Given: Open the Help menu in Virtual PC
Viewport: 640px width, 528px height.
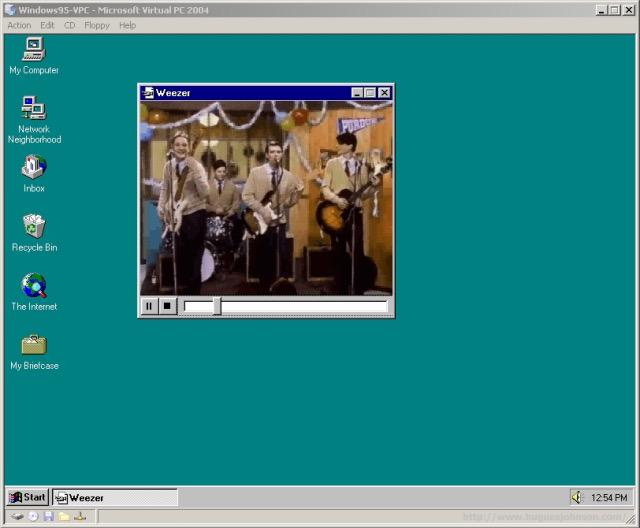Looking at the screenshot, I should click(x=127, y=25).
